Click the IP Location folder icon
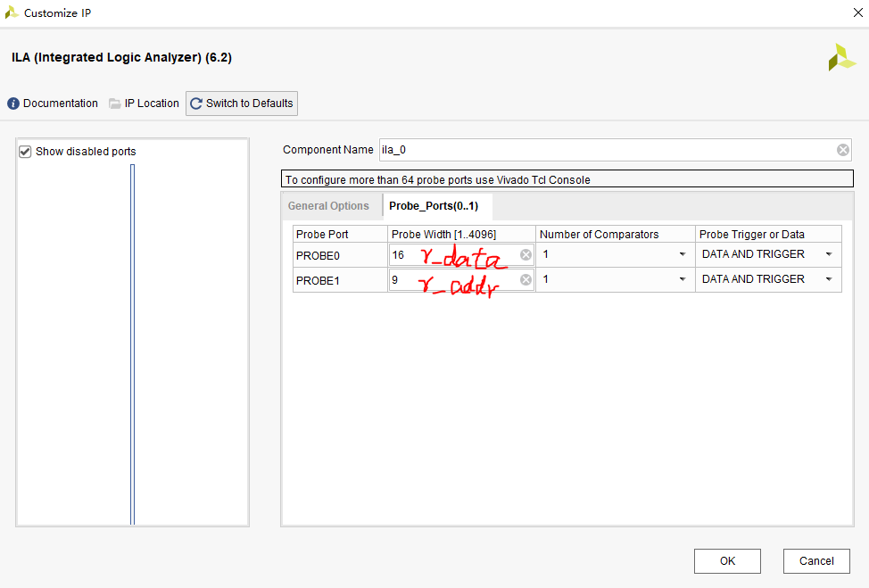The height and width of the screenshot is (588, 869). 115,104
